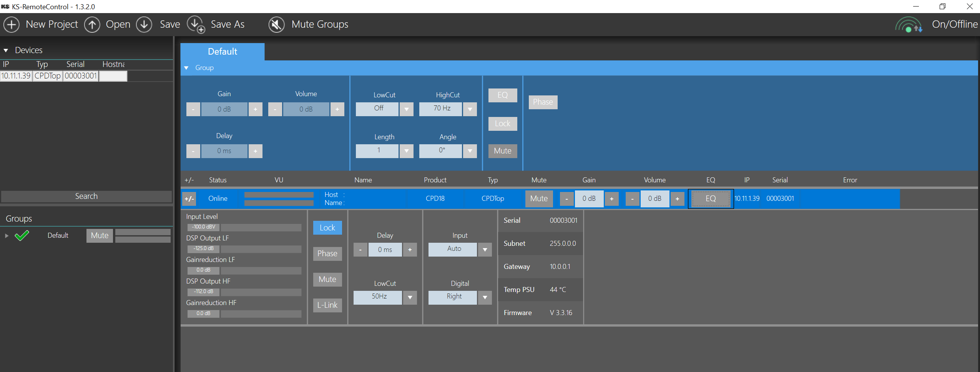
Task: Toggle the Lock button in device details
Action: 327,228
